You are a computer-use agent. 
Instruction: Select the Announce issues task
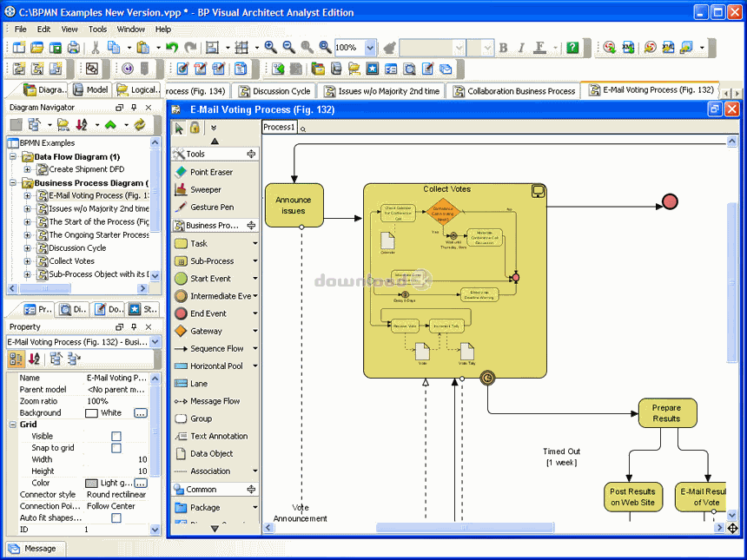(x=294, y=205)
